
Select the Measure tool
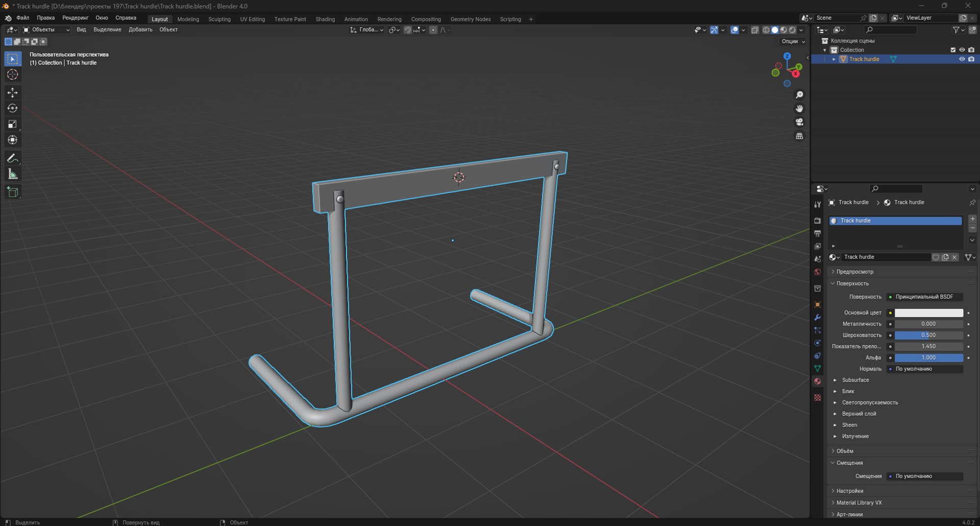(x=13, y=175)
